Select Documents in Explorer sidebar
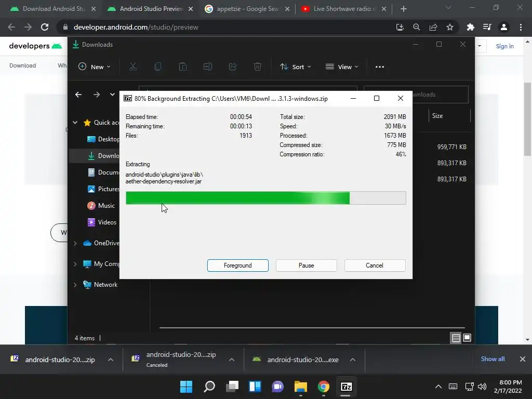 click(103, 172)
